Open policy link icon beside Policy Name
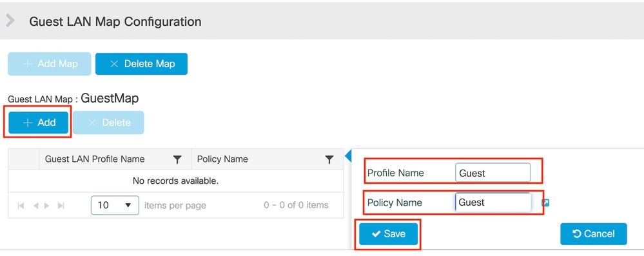The height and width of the screenshot is (256, 644). (x=545, y=202)
